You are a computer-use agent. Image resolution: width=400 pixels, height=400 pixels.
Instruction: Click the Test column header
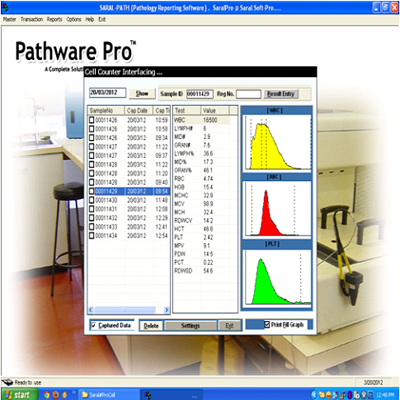pyautogui.click(x=186, y=110)
